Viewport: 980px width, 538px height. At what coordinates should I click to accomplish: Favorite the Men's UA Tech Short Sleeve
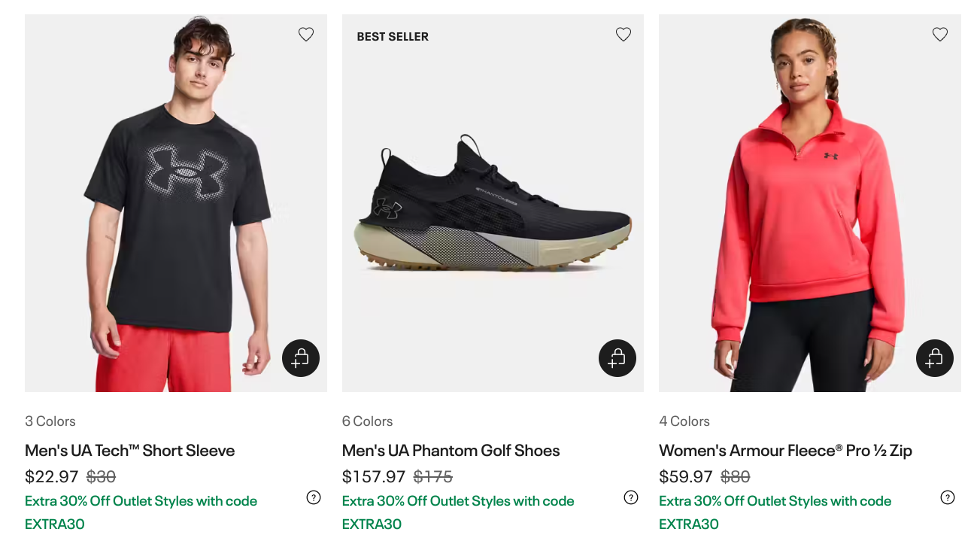pos(306,35)
